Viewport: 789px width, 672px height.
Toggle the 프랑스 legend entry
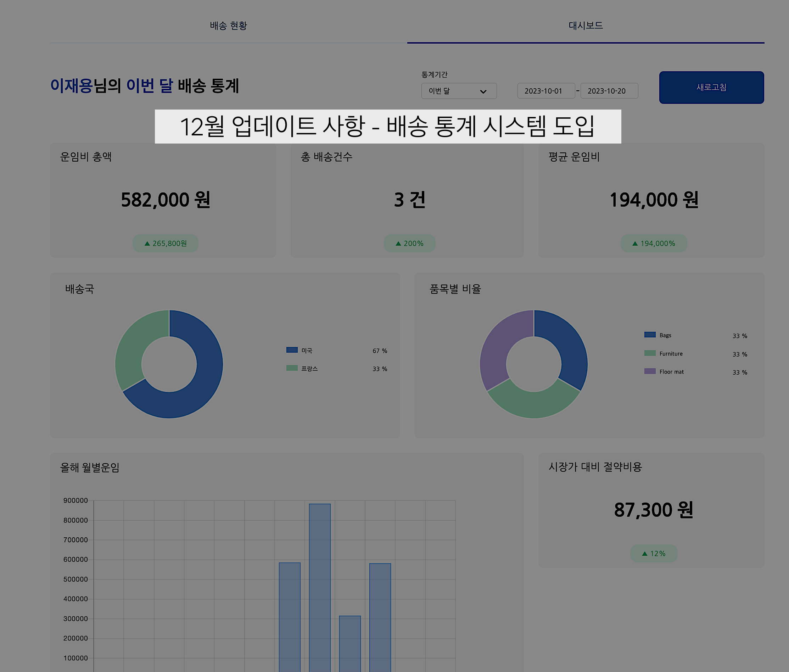click(x=309, y=369)
